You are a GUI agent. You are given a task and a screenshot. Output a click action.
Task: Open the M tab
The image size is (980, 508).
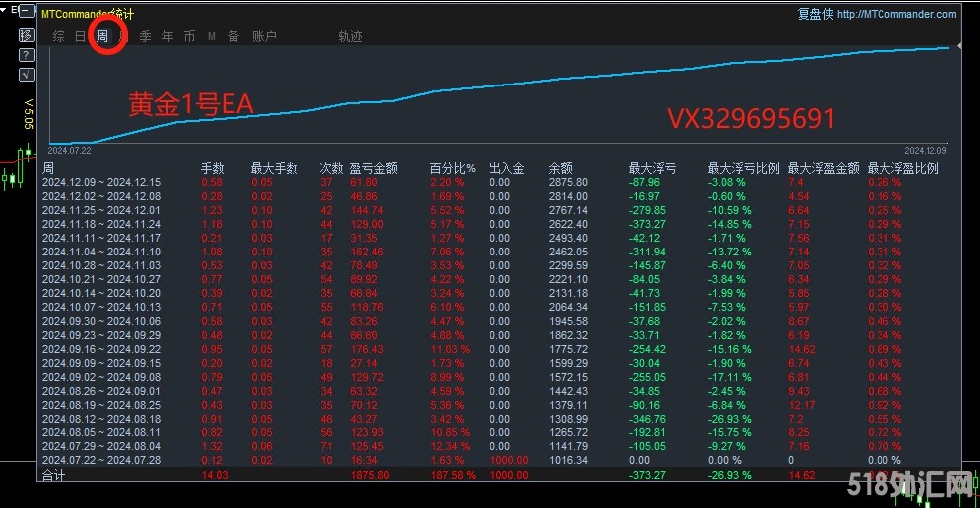click(212, 36)
